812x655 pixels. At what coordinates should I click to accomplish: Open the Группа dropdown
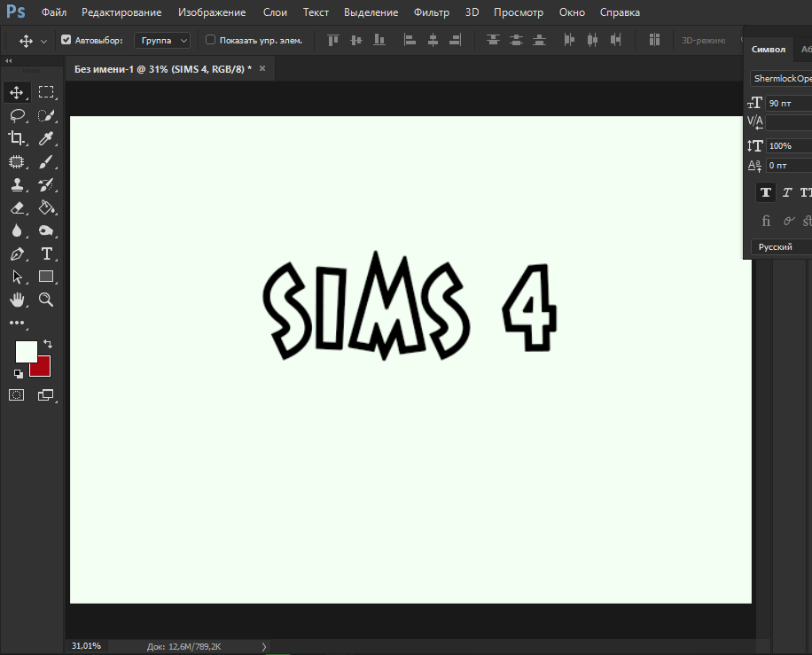[162, 40]
